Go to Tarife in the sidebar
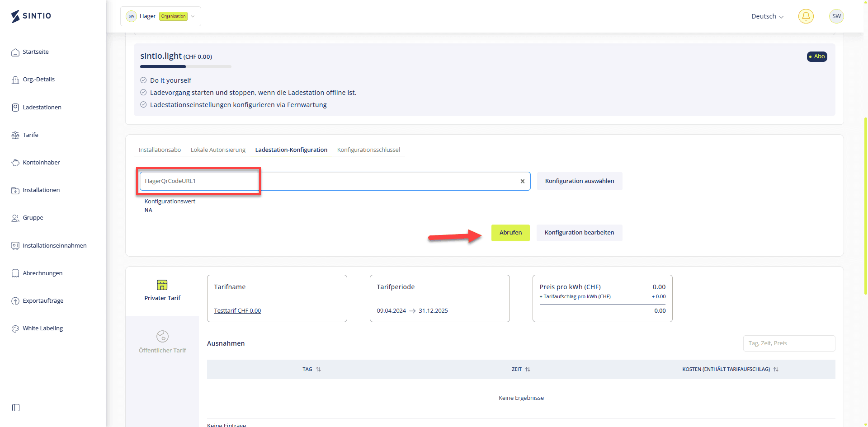The image size is (868, 427). [x=30, y=135]
